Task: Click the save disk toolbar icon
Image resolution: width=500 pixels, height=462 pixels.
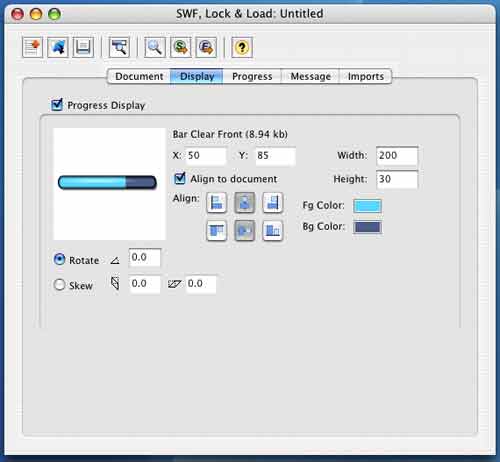Action: pos(83,47)
